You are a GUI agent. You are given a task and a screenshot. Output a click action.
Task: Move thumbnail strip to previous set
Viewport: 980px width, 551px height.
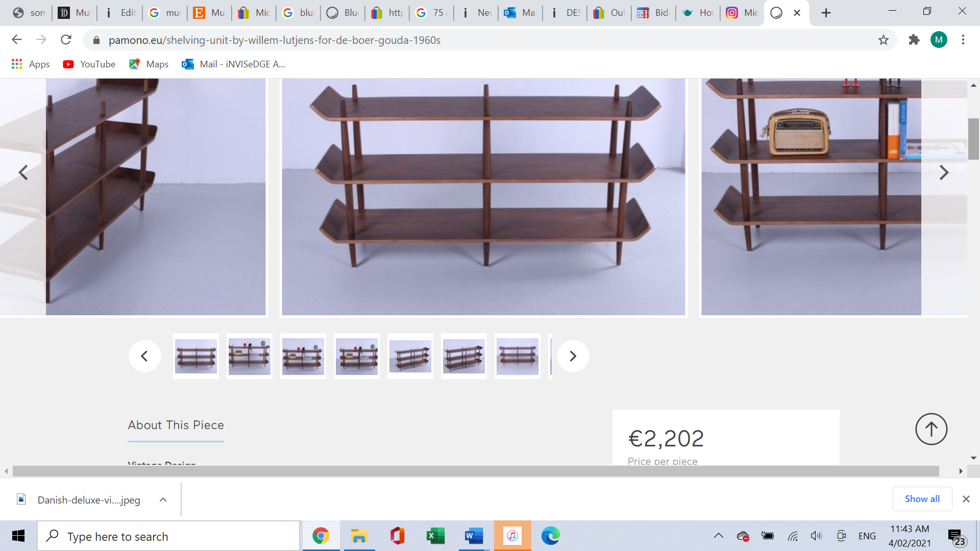(x=144, y=356)
